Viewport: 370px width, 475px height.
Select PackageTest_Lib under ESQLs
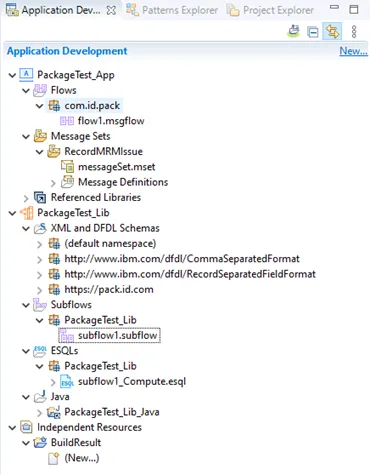click(100, 366)
